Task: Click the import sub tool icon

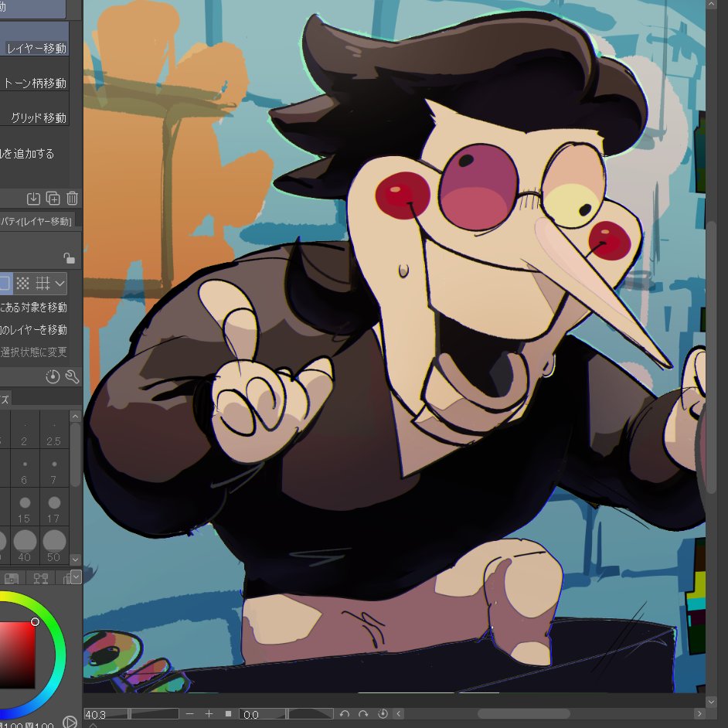Action: click(33, 199)
